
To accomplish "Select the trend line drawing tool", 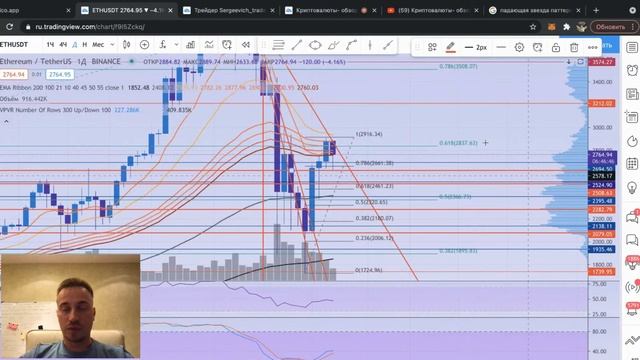I will 297,45.
